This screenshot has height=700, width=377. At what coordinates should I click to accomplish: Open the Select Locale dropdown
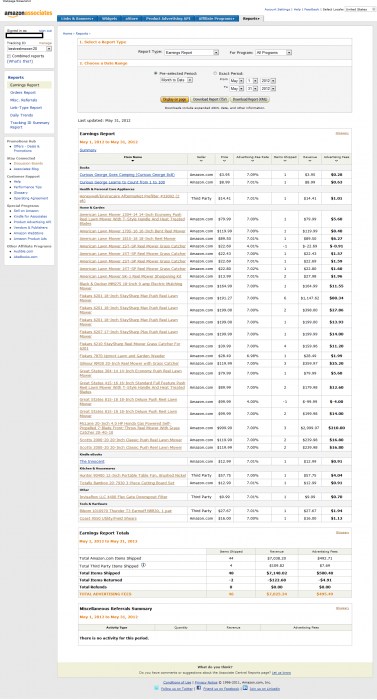click(x=360, y=9)
